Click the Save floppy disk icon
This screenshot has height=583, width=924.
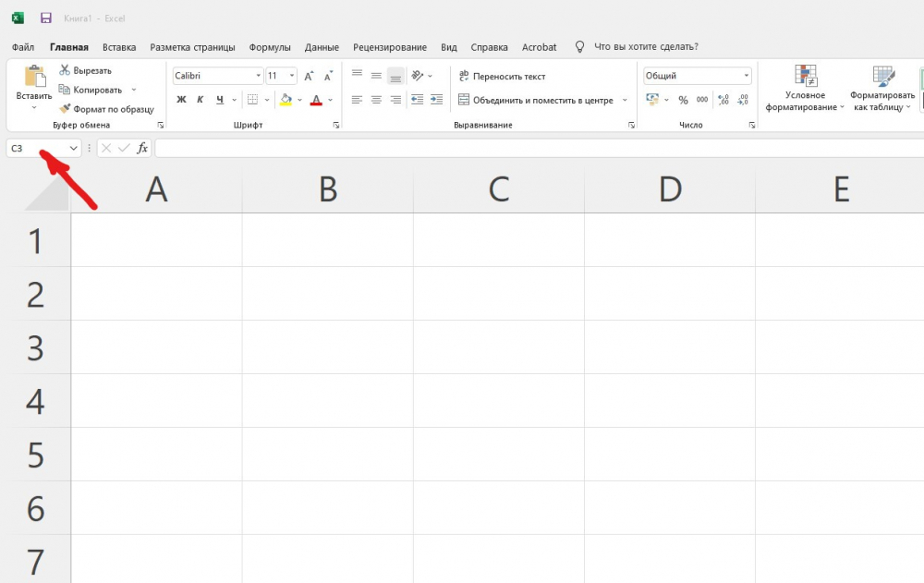coord(46,18)
